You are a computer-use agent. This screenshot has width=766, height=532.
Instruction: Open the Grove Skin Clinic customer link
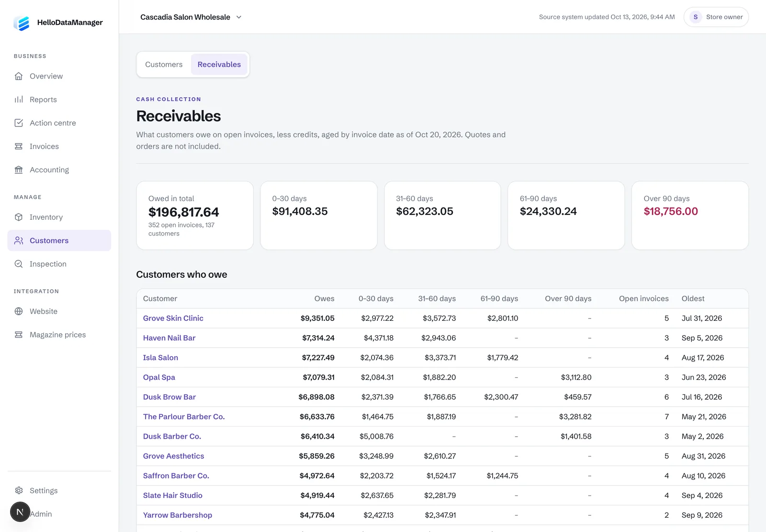173,318
